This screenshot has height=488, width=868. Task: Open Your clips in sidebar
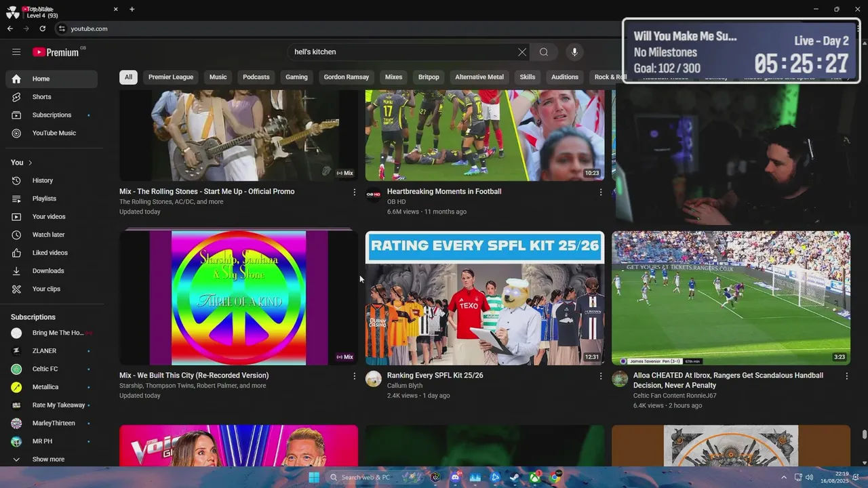(x=52, y=289)
